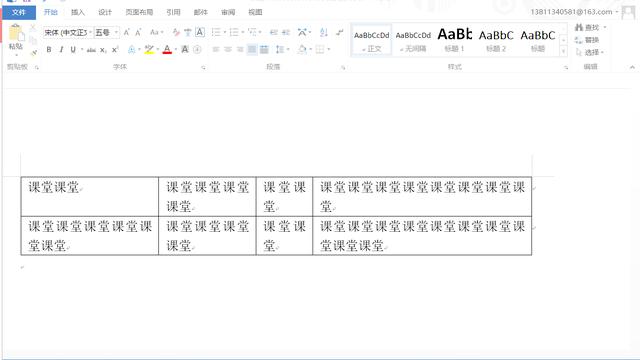The height and width of the screenshot is (360, 640).
Task: Click the Sort A-Z icon
Action: (324, 32)
